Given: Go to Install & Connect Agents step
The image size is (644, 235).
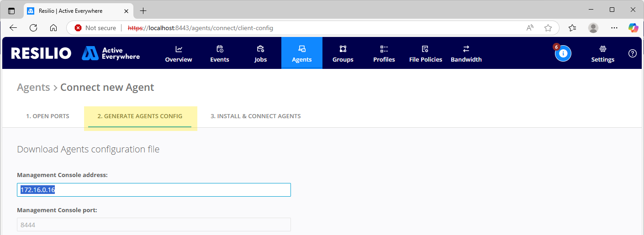Looking at the screenshot, I should click(x=255, y=116).
